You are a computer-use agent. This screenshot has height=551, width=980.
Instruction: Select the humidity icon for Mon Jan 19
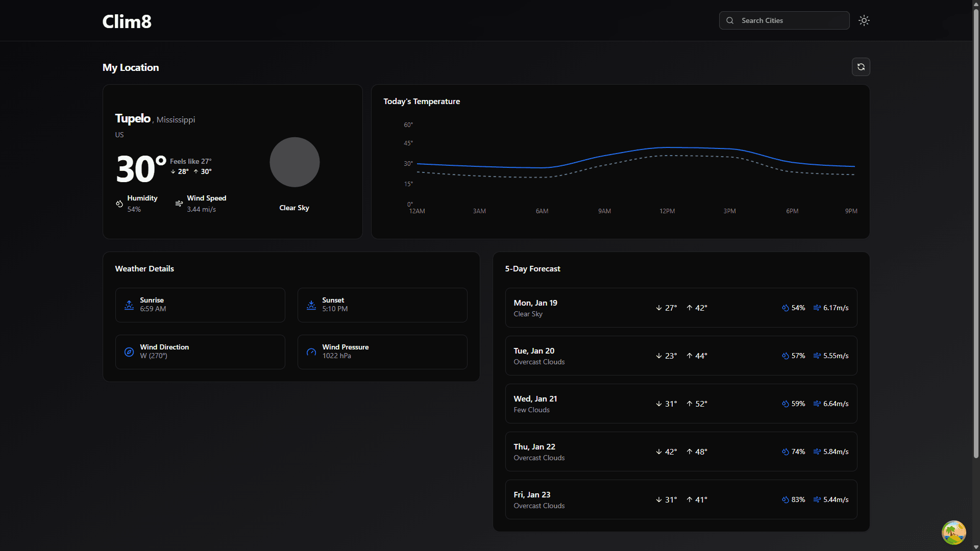click(x=786, y=308)
